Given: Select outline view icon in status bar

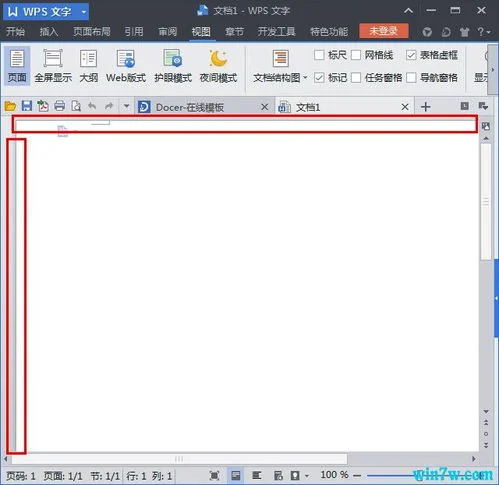Looking at the screenshot, I should point(256,475).
